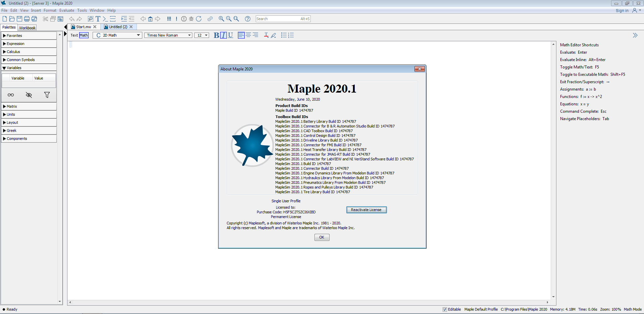644x314 pixels.
Task: Expand the Components palette
Action: (29, 139)
